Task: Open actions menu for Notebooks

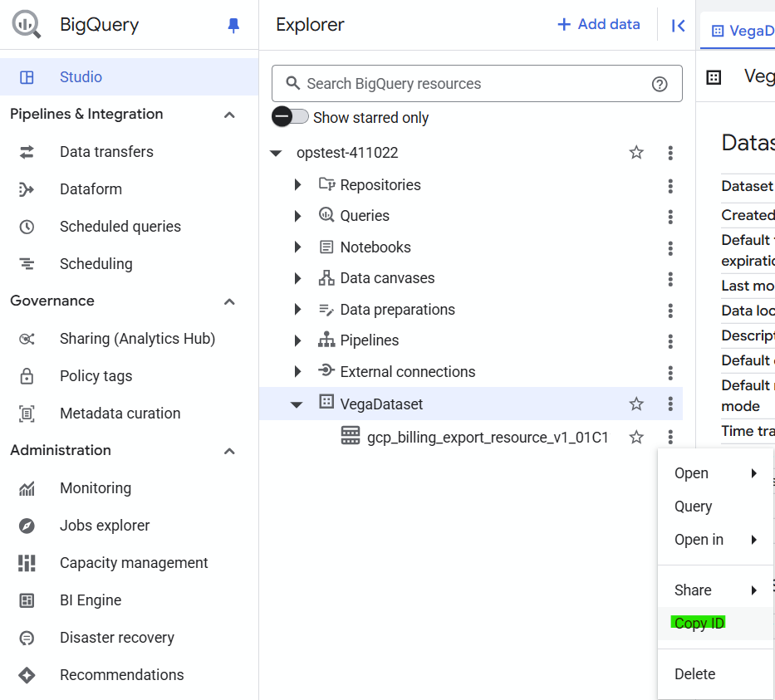Action: 670,248
